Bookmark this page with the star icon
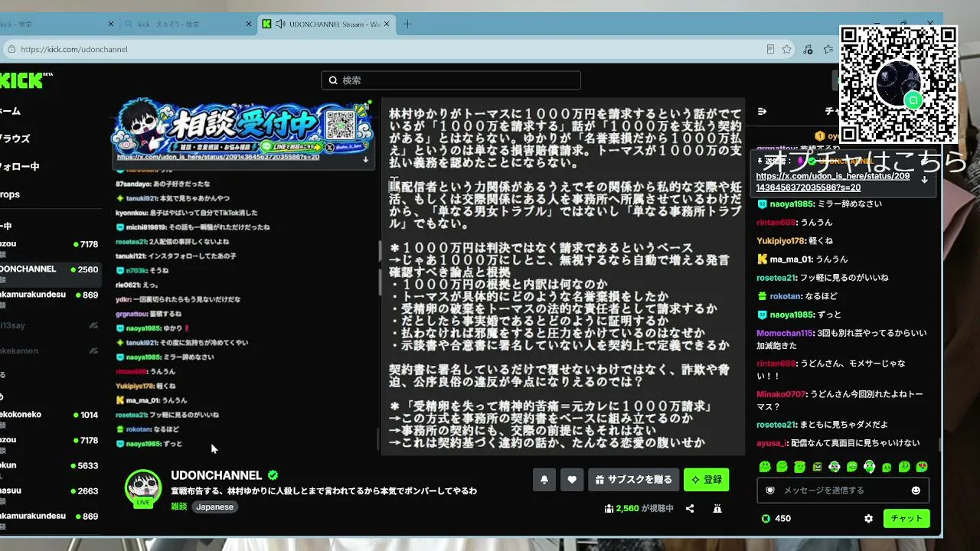Viewport: 980px width, 551px height. coord(786,49)
